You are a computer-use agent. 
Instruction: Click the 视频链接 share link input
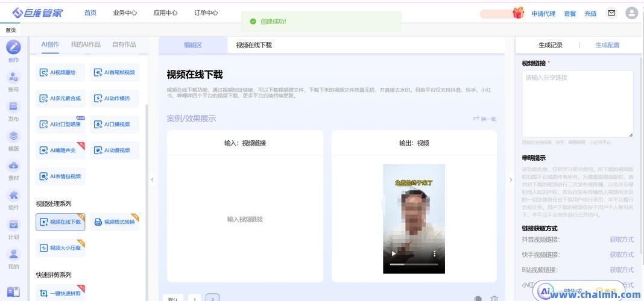578,104
